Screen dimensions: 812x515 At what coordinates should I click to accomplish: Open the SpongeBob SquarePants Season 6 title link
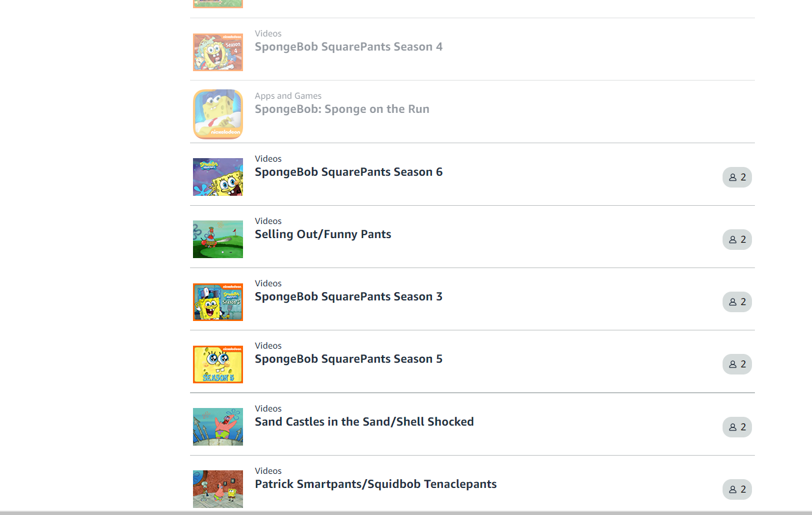tap(348, 172)
